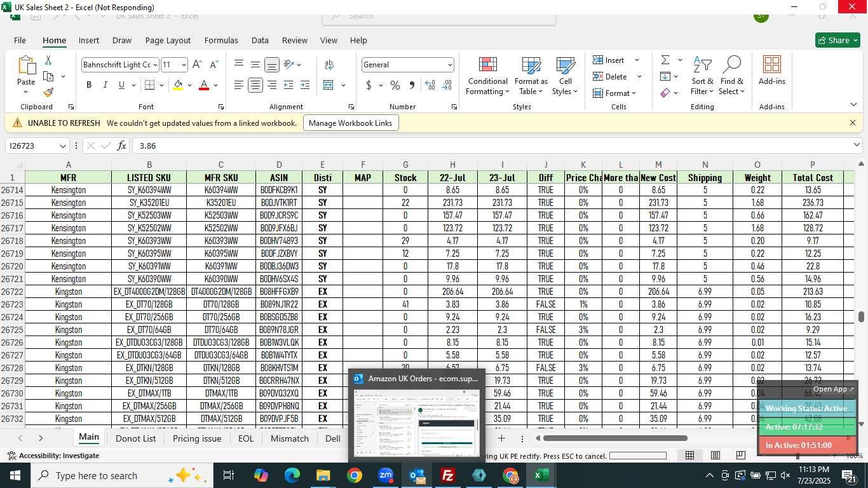Screen dimensions: 868x488
Task: Open Cell Styles gallery
Action: tap(565, 76)
